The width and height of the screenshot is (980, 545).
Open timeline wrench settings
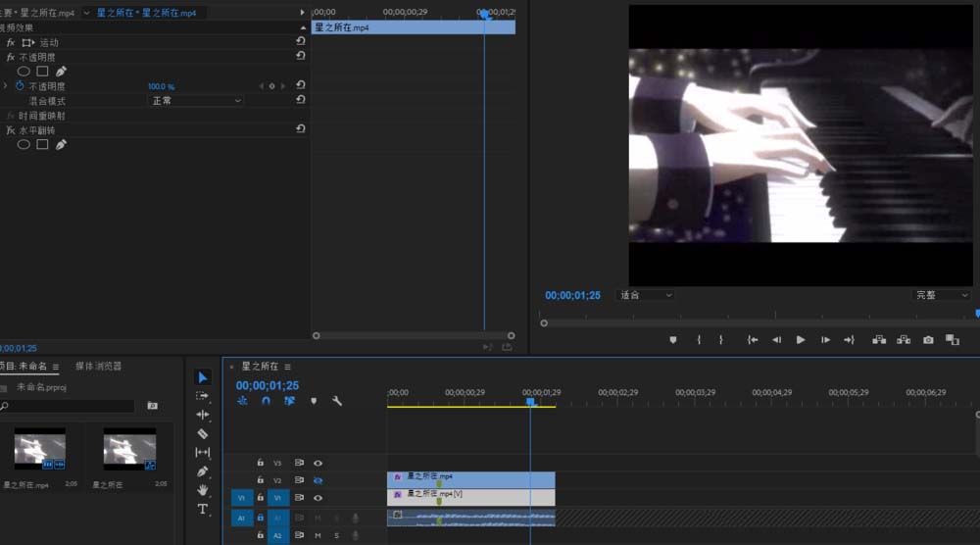pos(337,401)
